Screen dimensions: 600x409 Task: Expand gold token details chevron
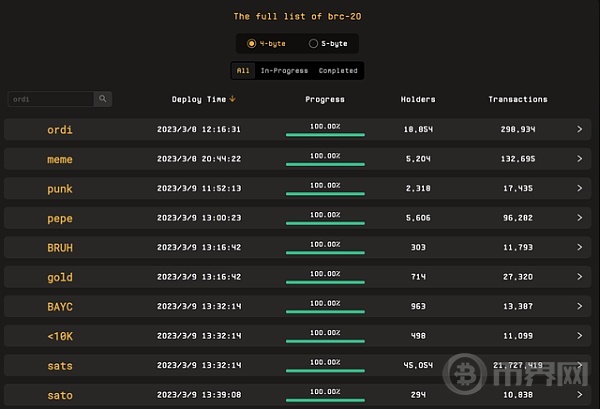click(x=579, y=277)
